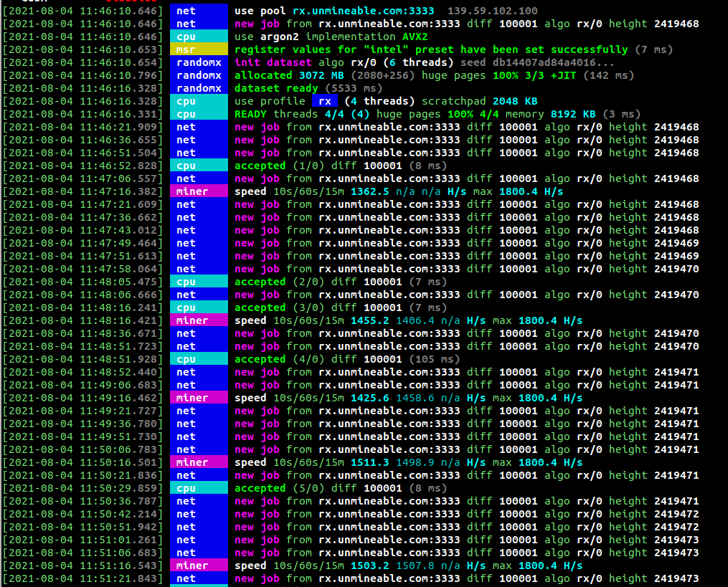This screenshot has height=587, width=728.
Task: Click the magenta miner tag at 11:51:16.543
Action: tap(199, 565)
